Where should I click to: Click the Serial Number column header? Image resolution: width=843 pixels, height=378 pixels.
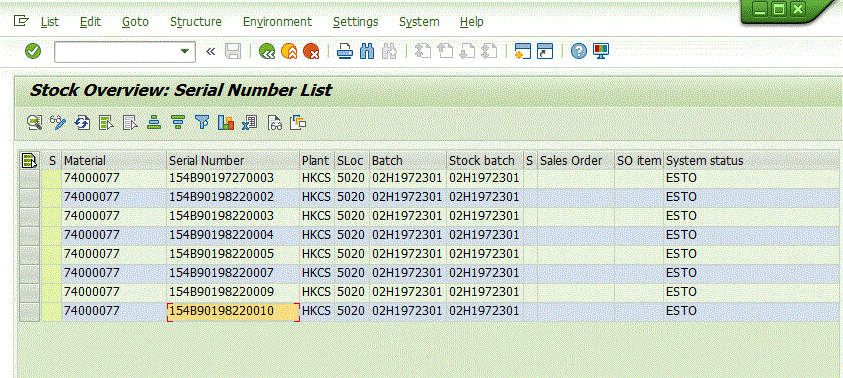point(233,161)
